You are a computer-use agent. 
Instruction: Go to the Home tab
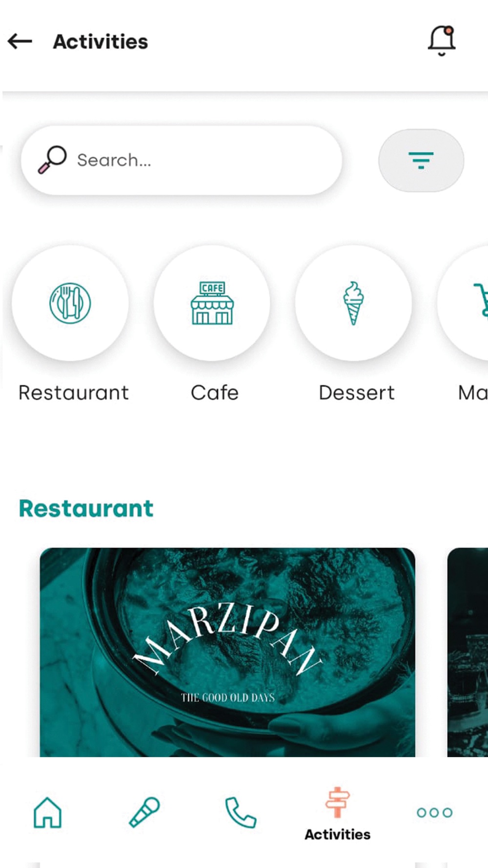pos(47,812)
